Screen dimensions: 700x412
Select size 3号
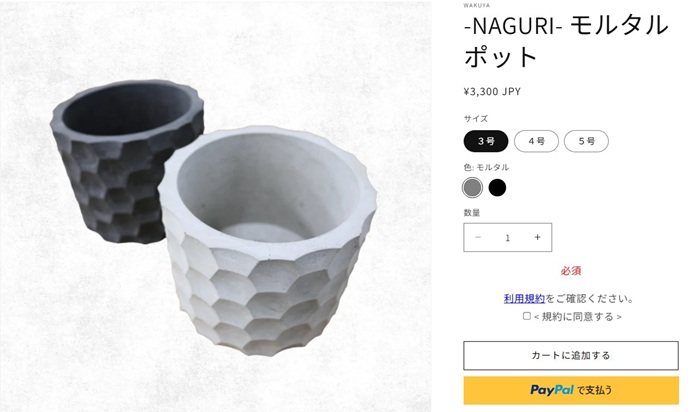coord(486,141)
